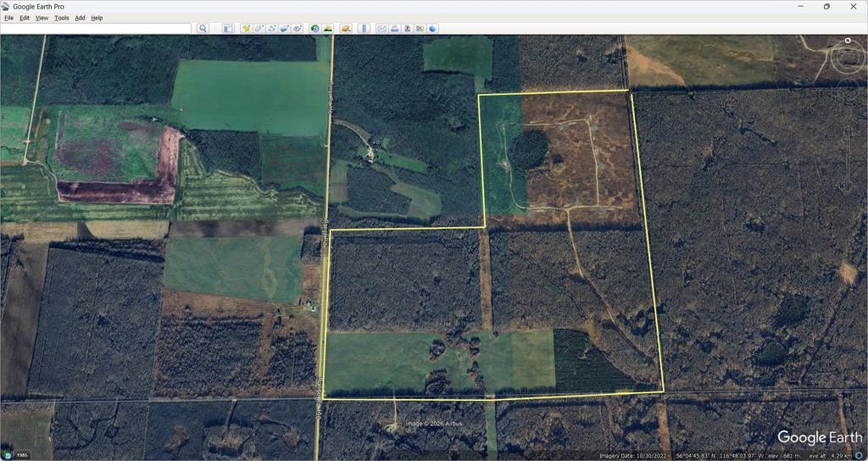Click the N on the compass ring

(x=848, y=41)
